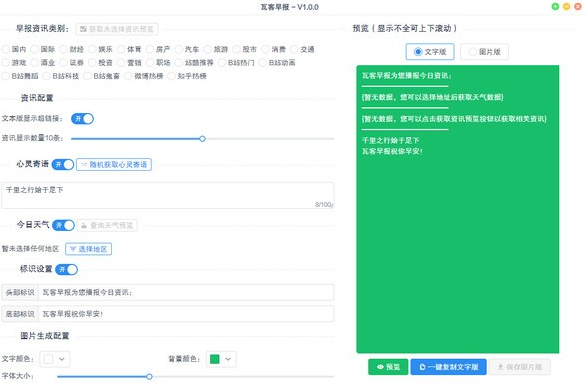This screenshot has width=587, height=390.
Task: Select the 知乎热榜 category option
Action: tap(187, 76)
